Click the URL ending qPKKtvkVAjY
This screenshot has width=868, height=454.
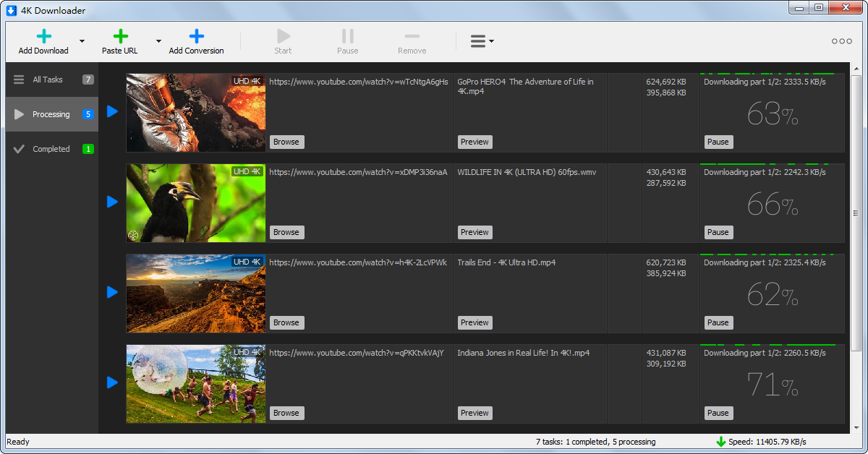tap(357, 353)
